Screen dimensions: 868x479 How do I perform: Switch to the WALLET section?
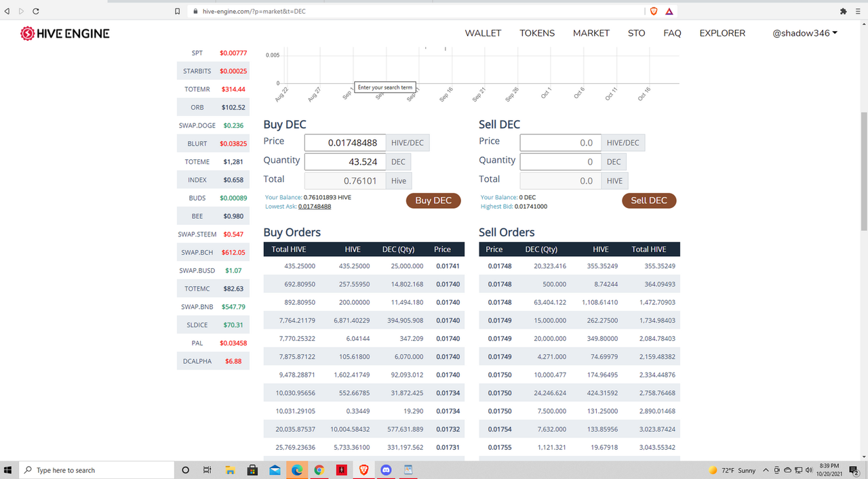coord(483,33)
